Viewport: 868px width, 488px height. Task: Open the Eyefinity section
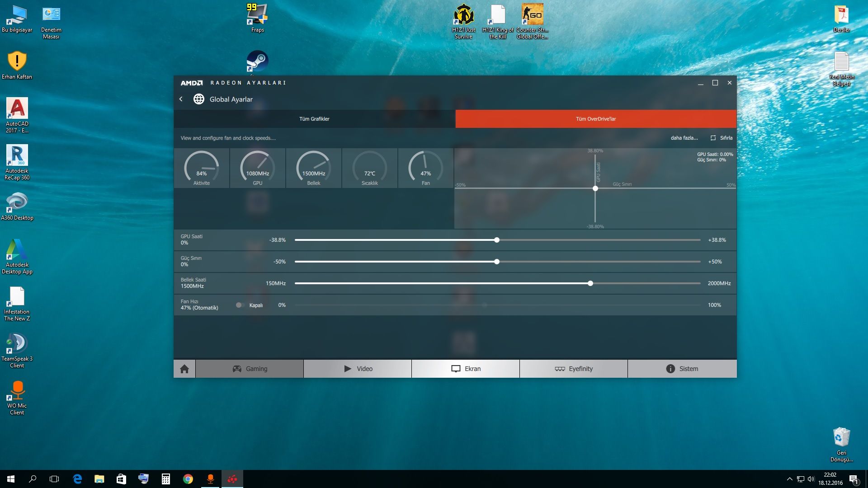(x=574, y=369)
